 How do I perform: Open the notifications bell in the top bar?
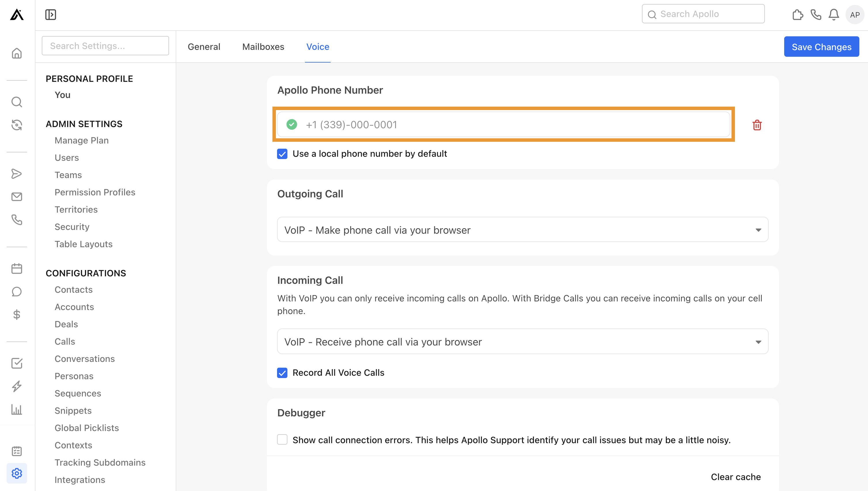tap(833, 14)
